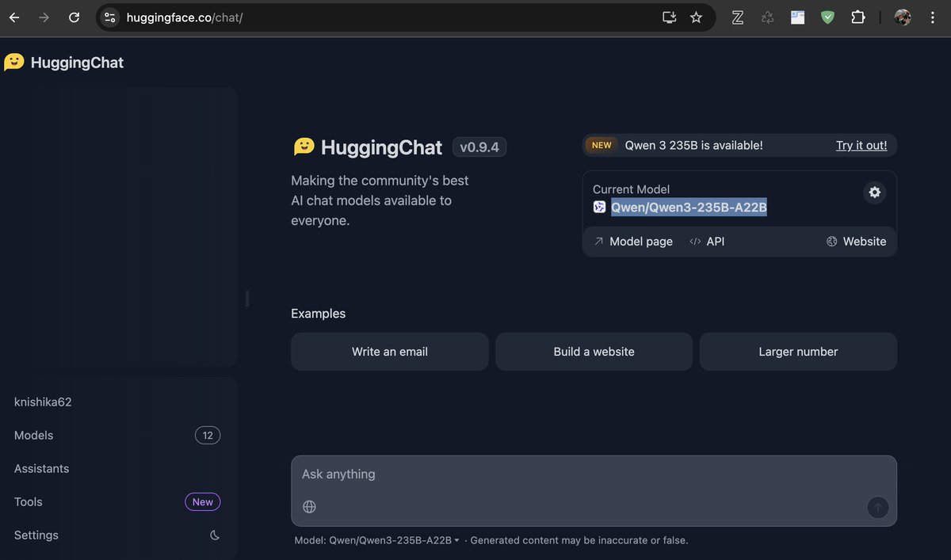Click the Examples heading
Screen dimensions: 951x560
[318, 314]
